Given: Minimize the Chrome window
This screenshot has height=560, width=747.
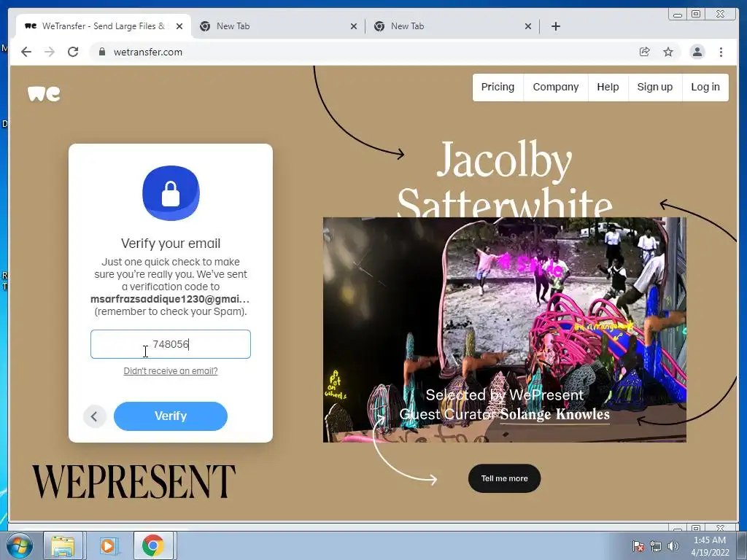Looking at the screenshot, I should 678,15.
